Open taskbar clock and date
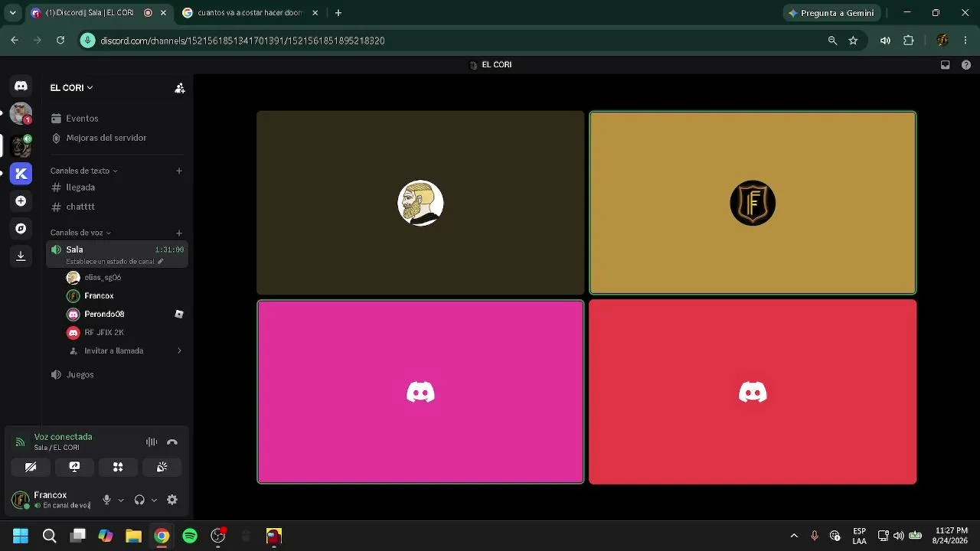Screen dimensions: 980x551 [x=951, y=536]
